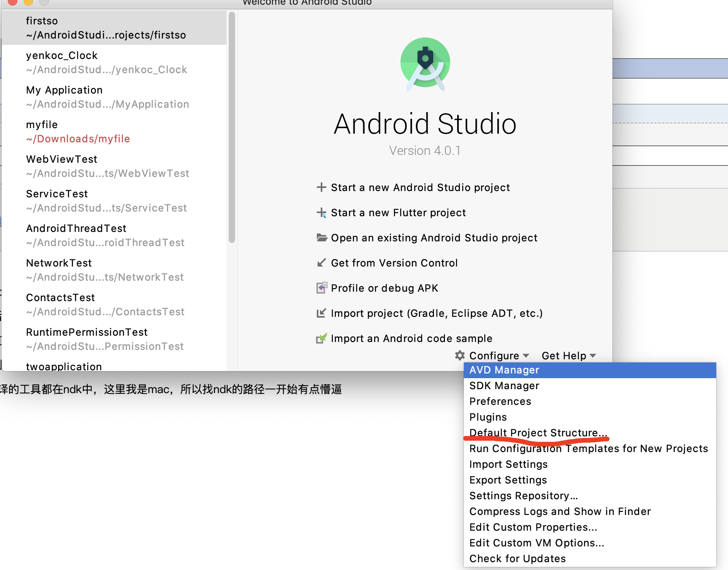Click the Configure gear icon

click(x=460, y=355)
